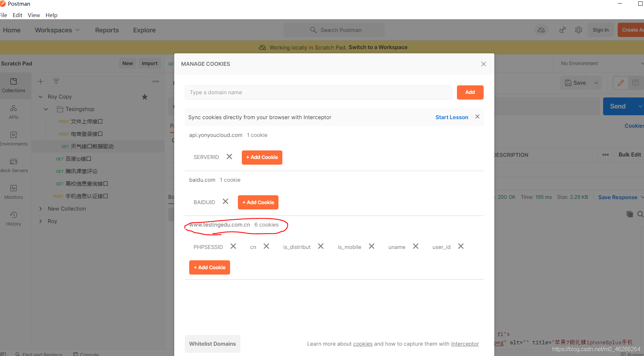This screenshot has width=644, height=356.
Task: Open the Workspaces dropdown
Action: 57,30
